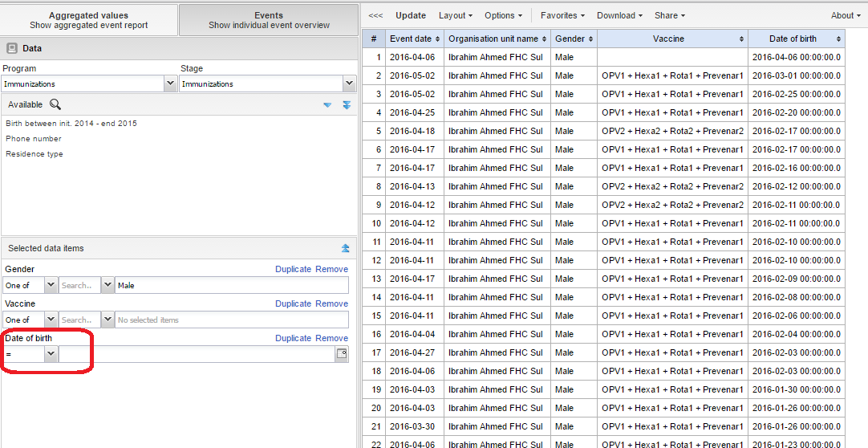Click the single down-arrow select icon
The image size is (868, 448).
pyautogui.click(x=327, y=105)
